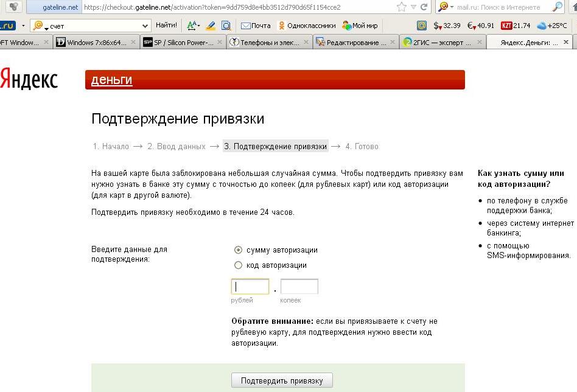Check the KZT exchange rate 21.74
This screenshot has width=577, height=392.
[516, 26]
